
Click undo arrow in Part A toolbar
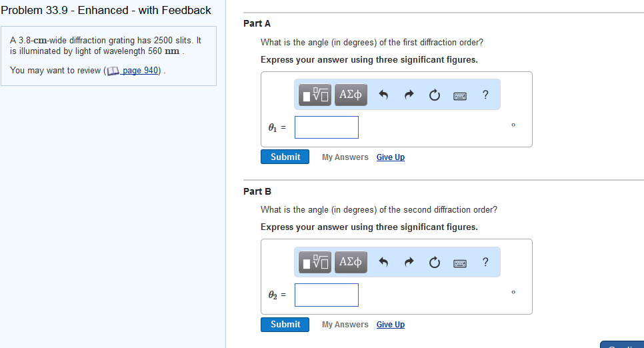tap(383, 95)
